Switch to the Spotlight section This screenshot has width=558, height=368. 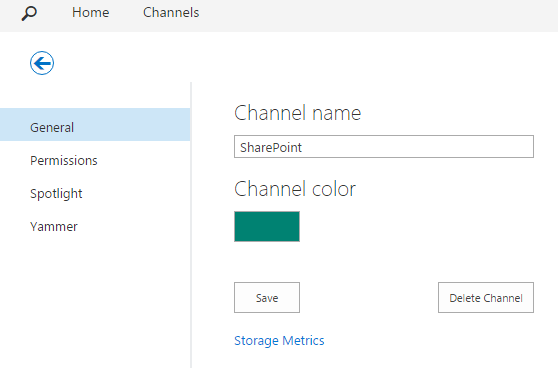tap(56, 194)
